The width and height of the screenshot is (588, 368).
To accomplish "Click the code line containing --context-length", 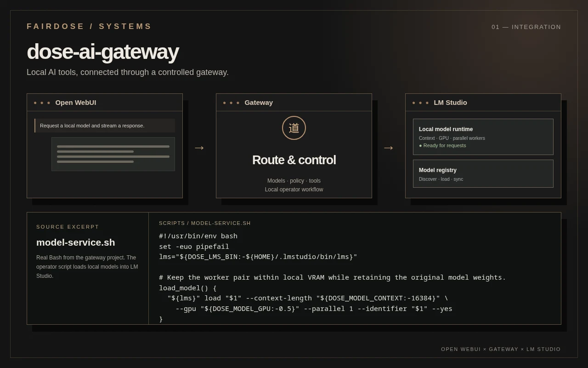I will pyautogui.click(x=308, y=298).
